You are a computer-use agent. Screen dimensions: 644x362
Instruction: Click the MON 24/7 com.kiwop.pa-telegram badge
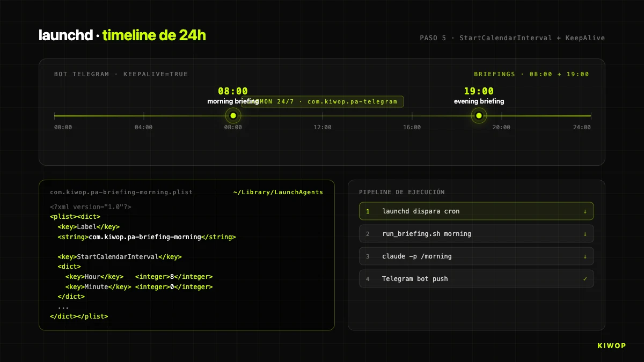pos(323,101)
